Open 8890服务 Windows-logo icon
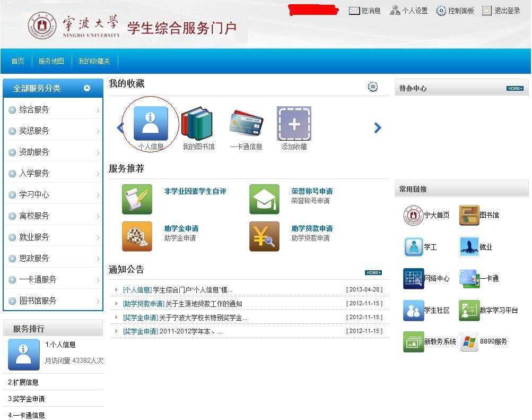 (x=469, y=341)
